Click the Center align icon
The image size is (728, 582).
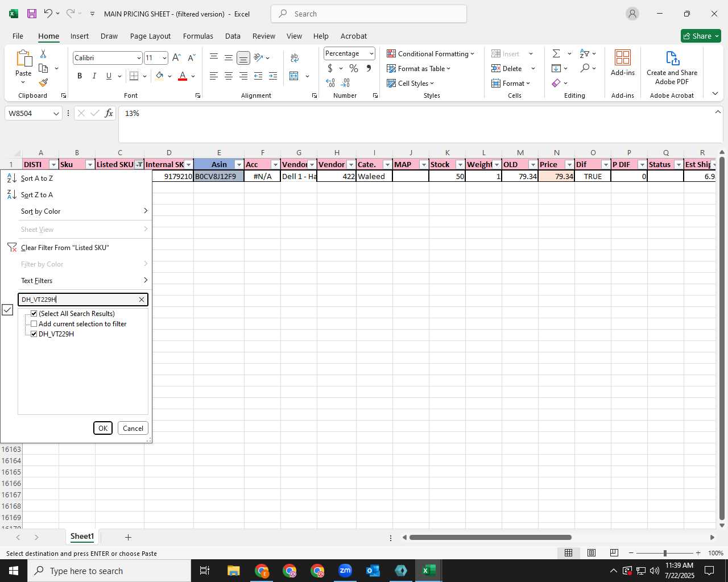[228, 76]
